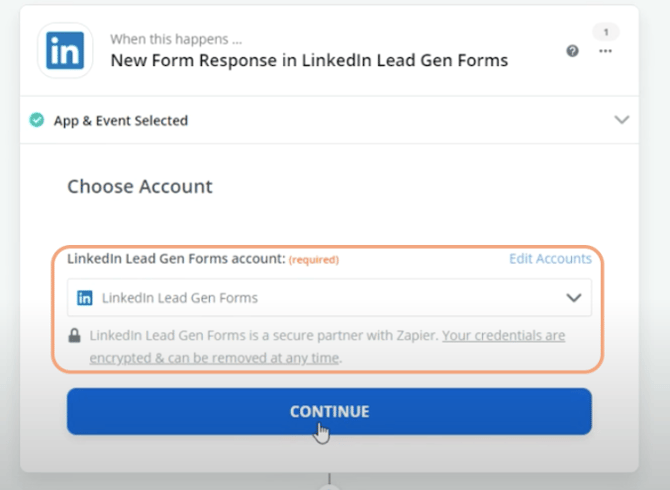This screenshot has width=670, height=490.
Task: Open the three-dot step options menu
Action: (x=605, y=51)
